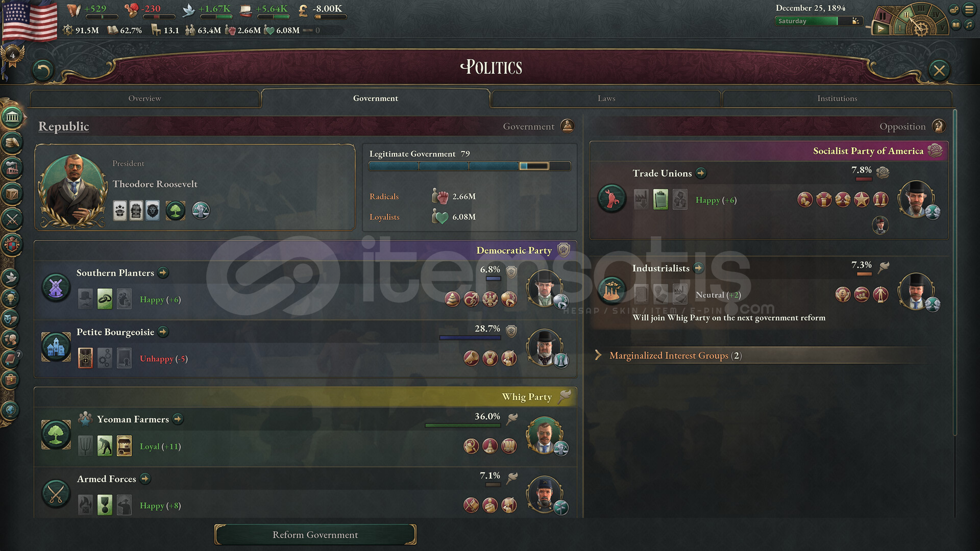Viewport: 980px width, 551px height.
Task: Toggle the Government view icon
Action: click(567, 126)
